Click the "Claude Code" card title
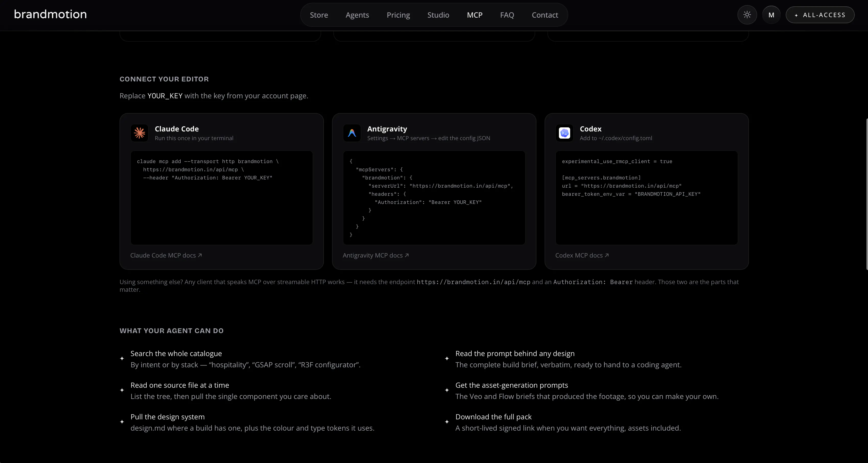The image size is (868, 463). tap(177, 129)
